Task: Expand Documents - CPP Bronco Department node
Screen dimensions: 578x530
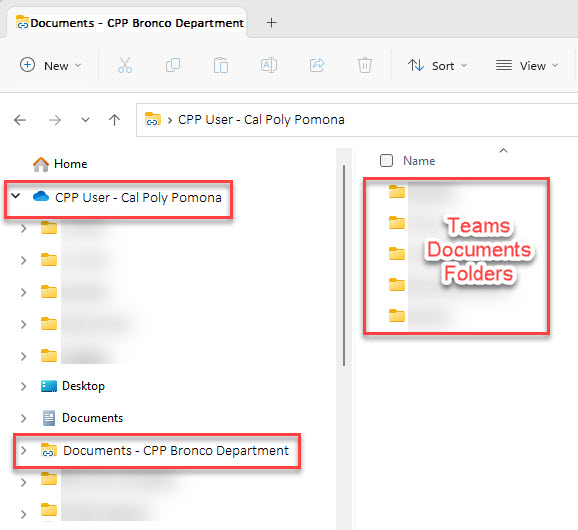Action: (x=24, y=450)
